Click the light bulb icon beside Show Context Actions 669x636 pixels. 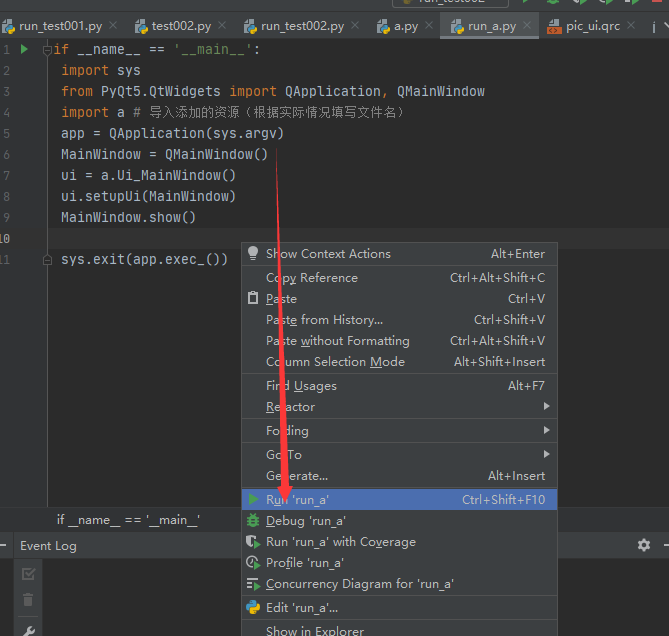(253, 253)
